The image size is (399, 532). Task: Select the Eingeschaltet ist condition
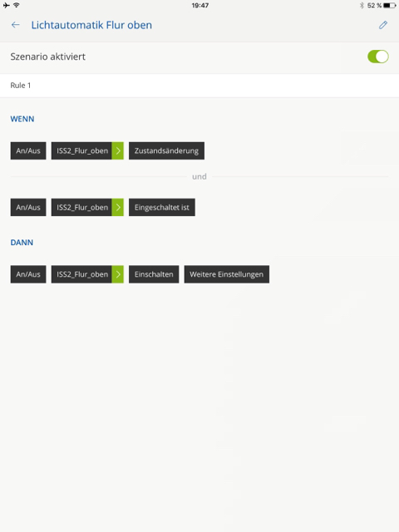(162, 207)
